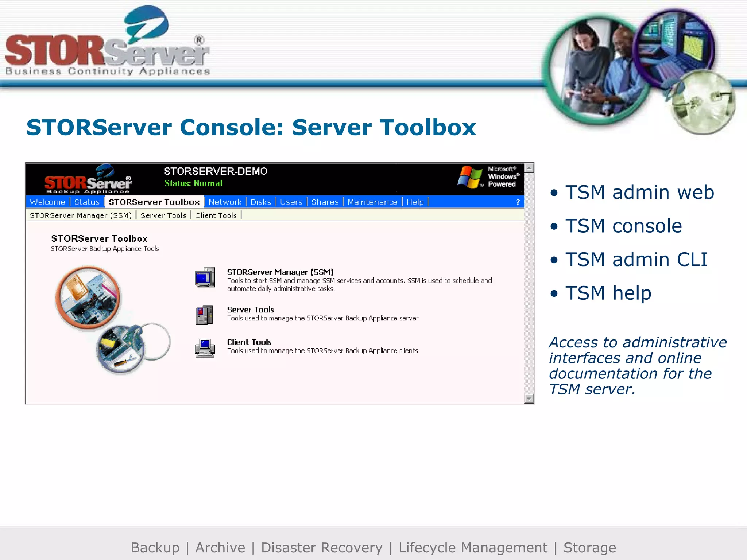The image size is (747, 560).
Task: Switch to the Welcome tab
Action: [x=48, y=202]
